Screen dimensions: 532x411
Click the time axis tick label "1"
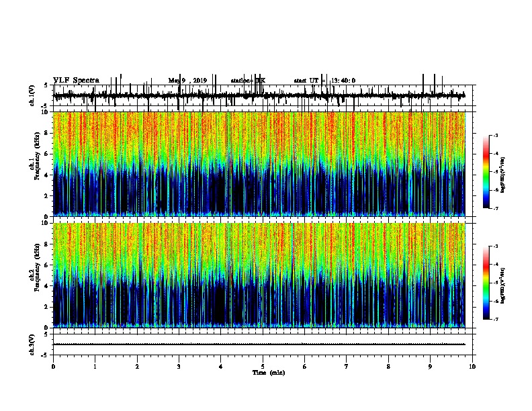pyautogui.click(x=95, y=367)
